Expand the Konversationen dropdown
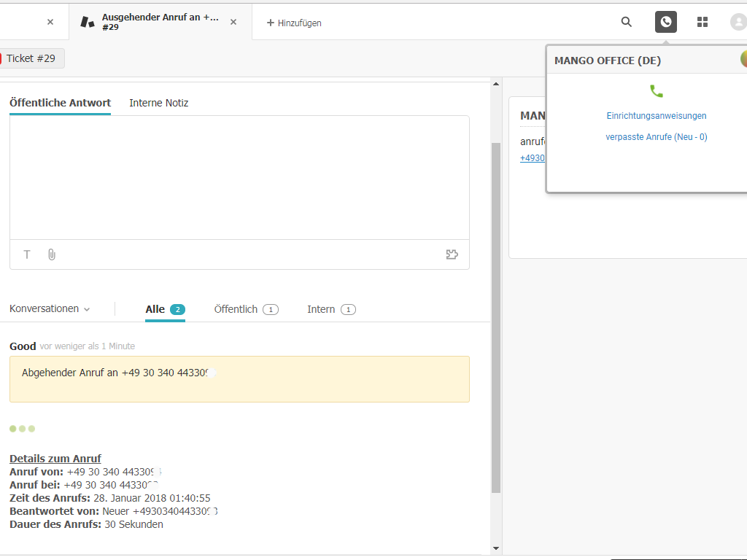Viewport: 747px width, 560px height. click(50, 309)
